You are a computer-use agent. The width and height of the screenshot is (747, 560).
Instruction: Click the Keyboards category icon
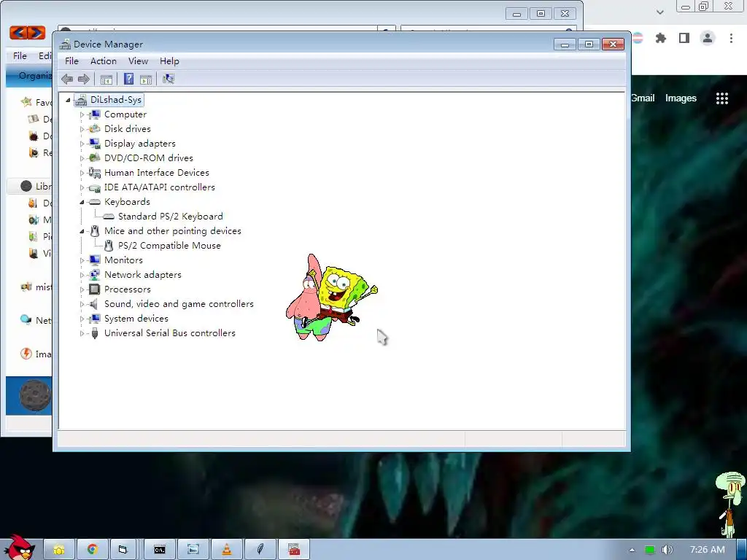tap(95, 202)
